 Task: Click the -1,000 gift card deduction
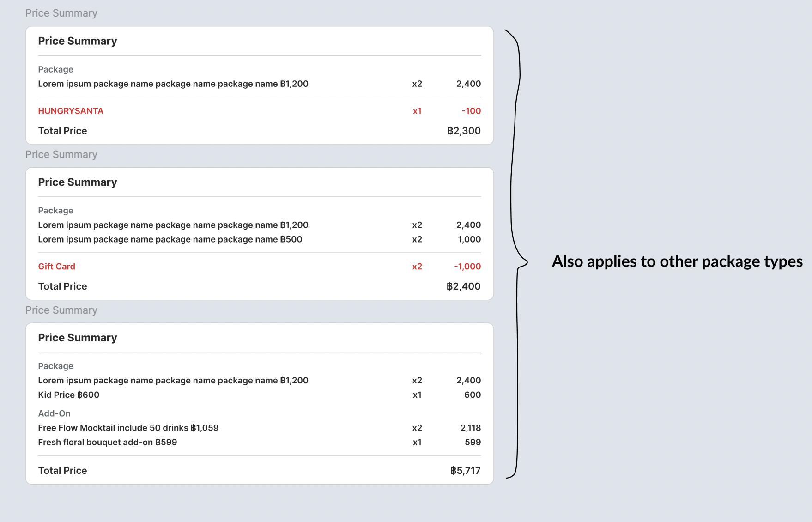tap(467, 267)
